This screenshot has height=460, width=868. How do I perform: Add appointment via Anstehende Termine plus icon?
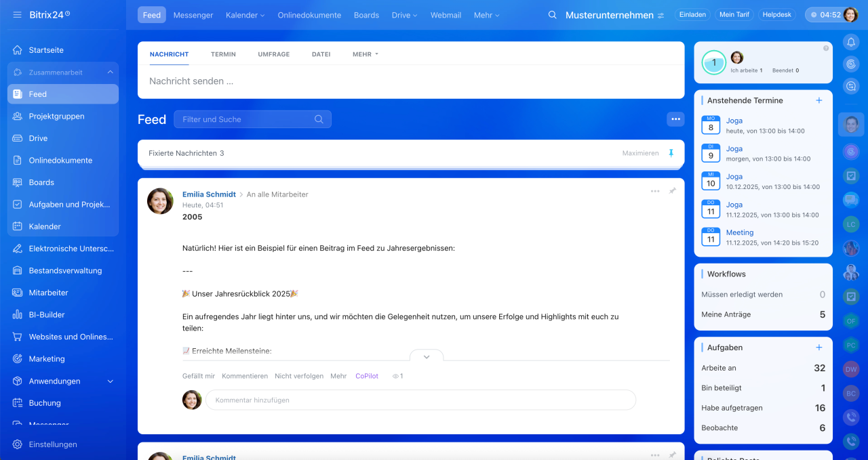(818, 100)
